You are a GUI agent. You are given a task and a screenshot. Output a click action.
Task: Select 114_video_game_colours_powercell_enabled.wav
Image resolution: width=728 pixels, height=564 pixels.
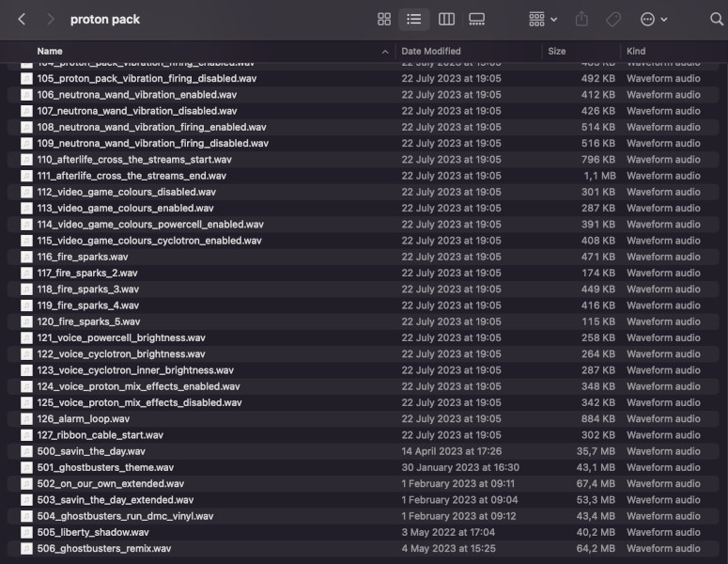pyautogui.click(x=364, y=225)
